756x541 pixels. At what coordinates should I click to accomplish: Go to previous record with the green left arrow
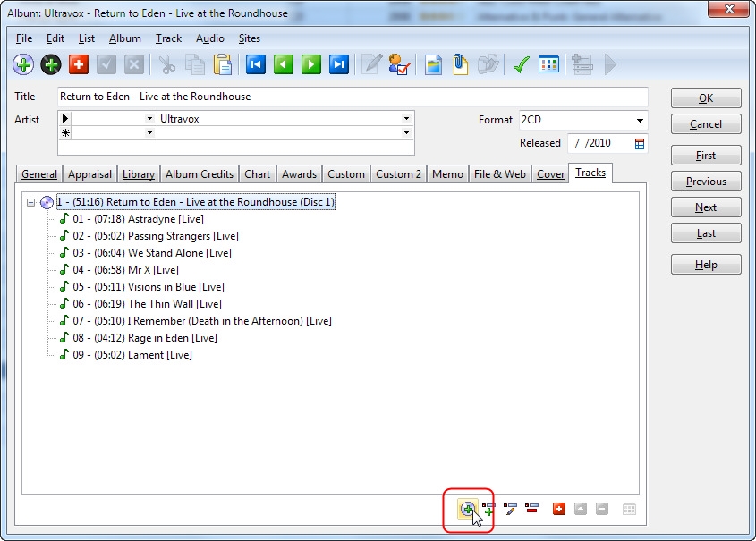pos(284,64)
